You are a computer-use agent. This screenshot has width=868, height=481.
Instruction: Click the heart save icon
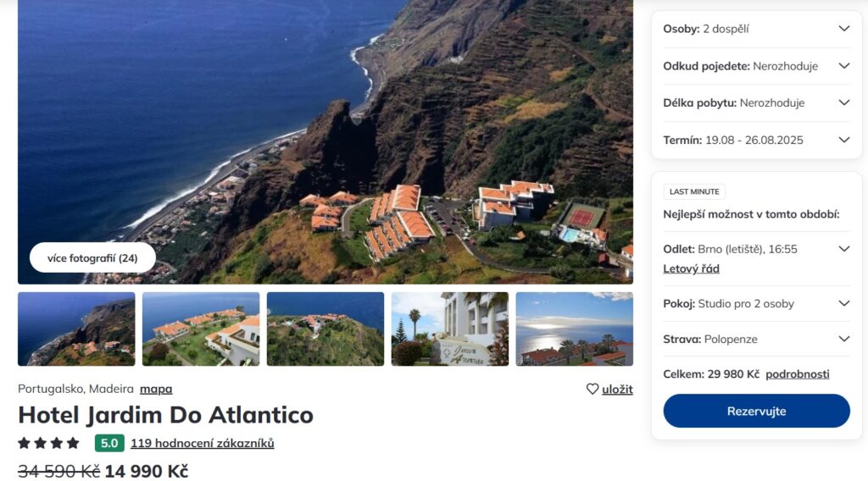[593, 390]
